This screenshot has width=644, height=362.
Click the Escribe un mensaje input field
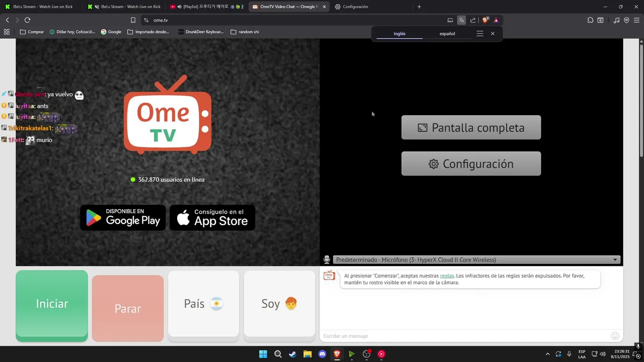[x=464, y=336]
